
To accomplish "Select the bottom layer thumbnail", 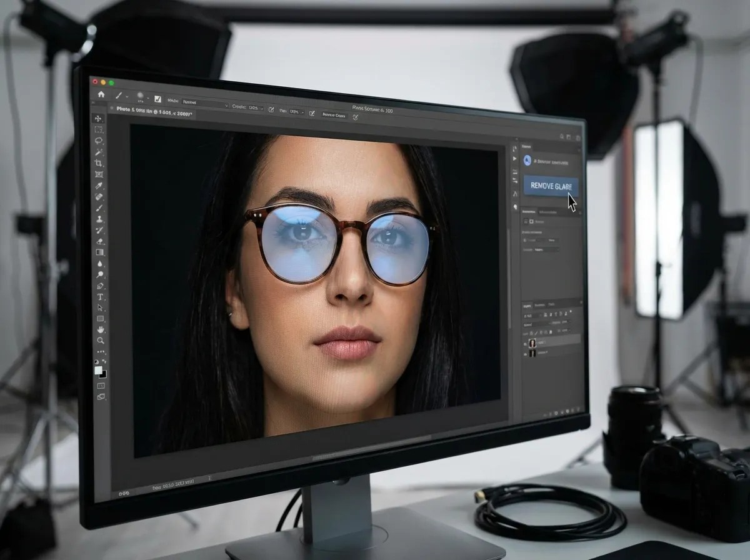I will [532, 353].
